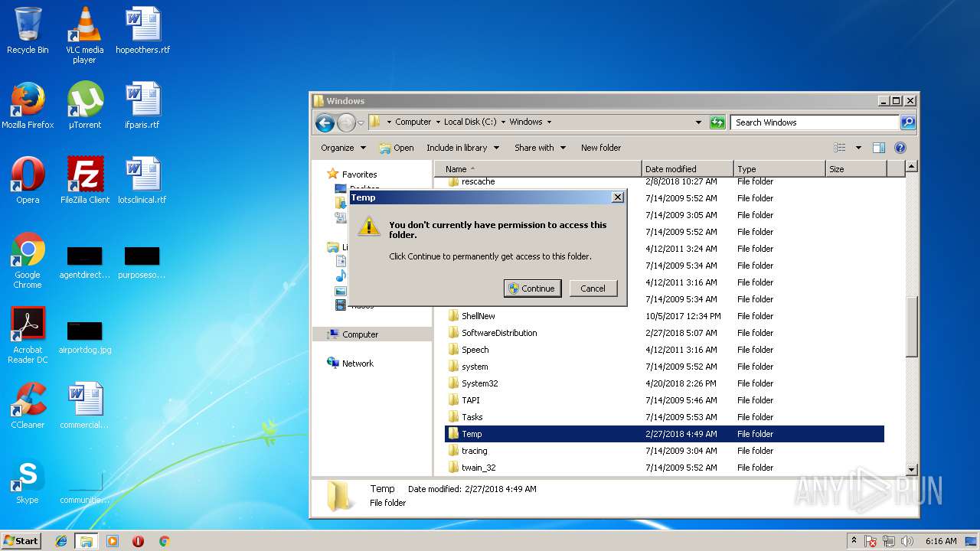Screen dimensions: 980x551
Task: Open the µTorrent desktop shortcut
Action: (85, 106)
